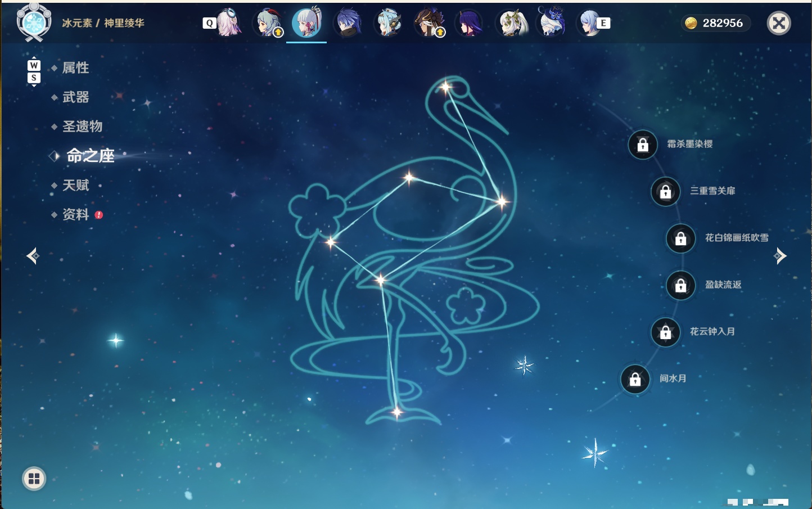The image size is (812, 509).
Task: Click the constellation name 盈缺流返
Action: pos(723,285)
